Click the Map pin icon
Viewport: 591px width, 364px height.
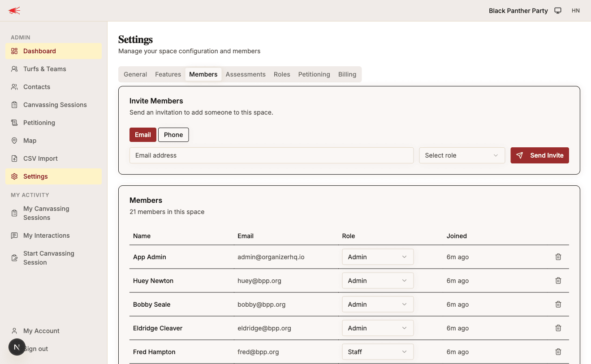point(14,141)
